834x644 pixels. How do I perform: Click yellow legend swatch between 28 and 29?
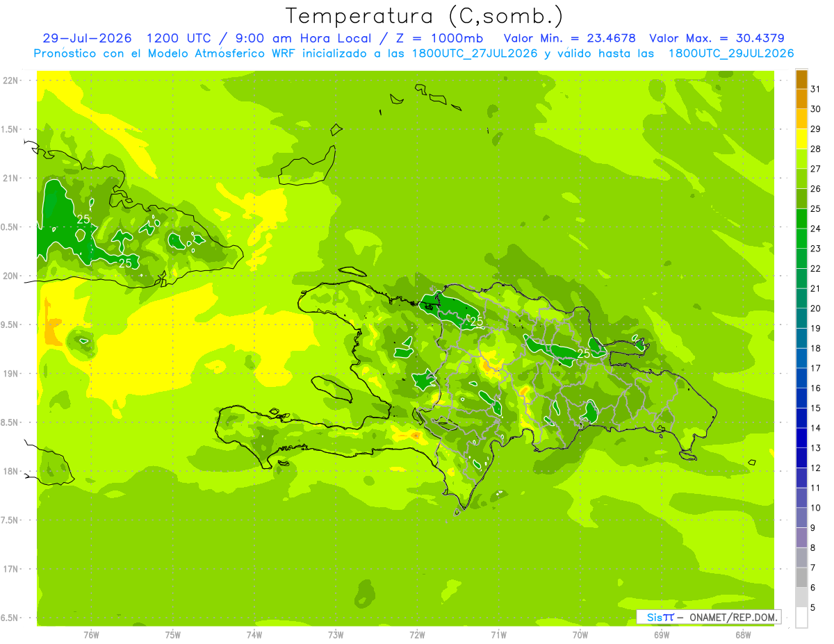(801, 139)
